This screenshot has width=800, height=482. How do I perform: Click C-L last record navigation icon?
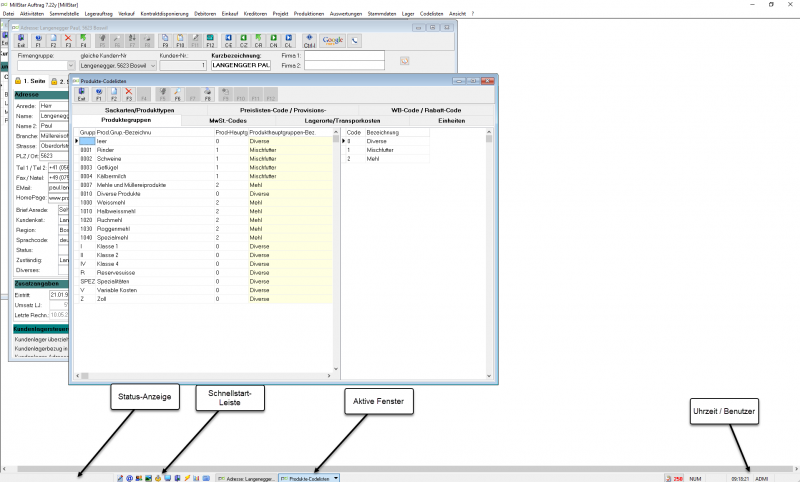pyautogui.click(x=288, y=41)
